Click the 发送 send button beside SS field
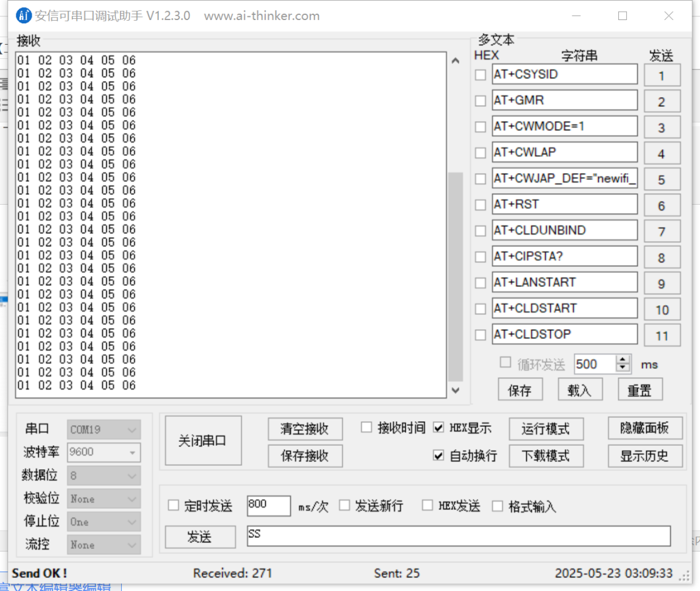 pyautogui.click(x=200, y=537)
